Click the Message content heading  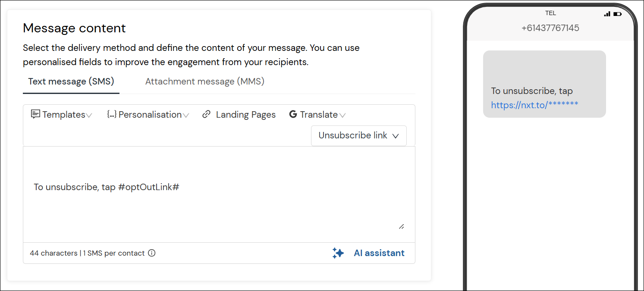click(x=74, y=28)
